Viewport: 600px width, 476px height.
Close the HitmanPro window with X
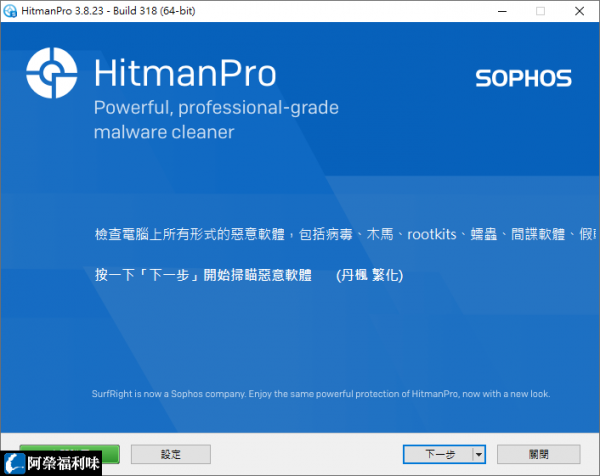579,11
